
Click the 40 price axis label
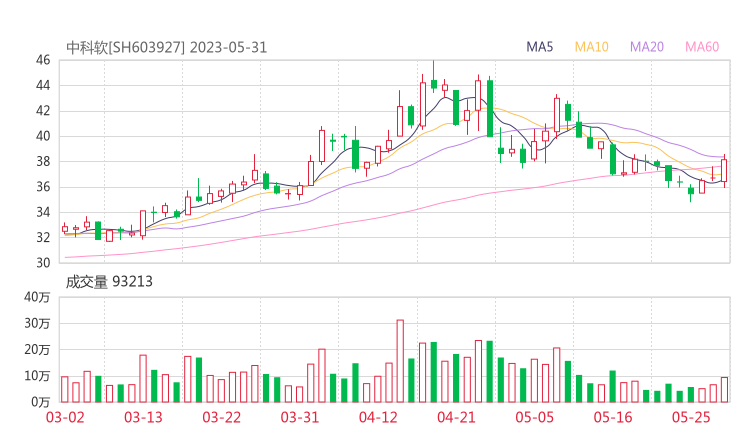click(x=43, y=136)
